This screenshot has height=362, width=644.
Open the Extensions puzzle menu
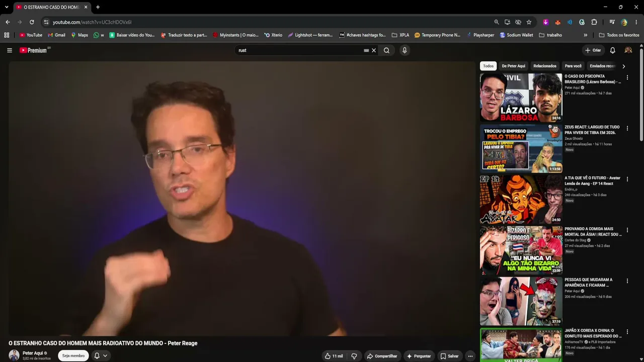click(x=594, y=22)
